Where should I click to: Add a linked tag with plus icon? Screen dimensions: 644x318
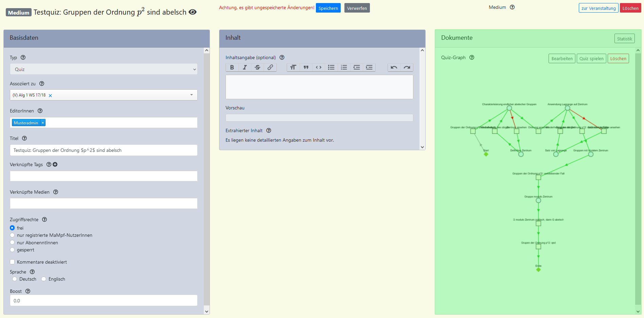pos(55,164)
